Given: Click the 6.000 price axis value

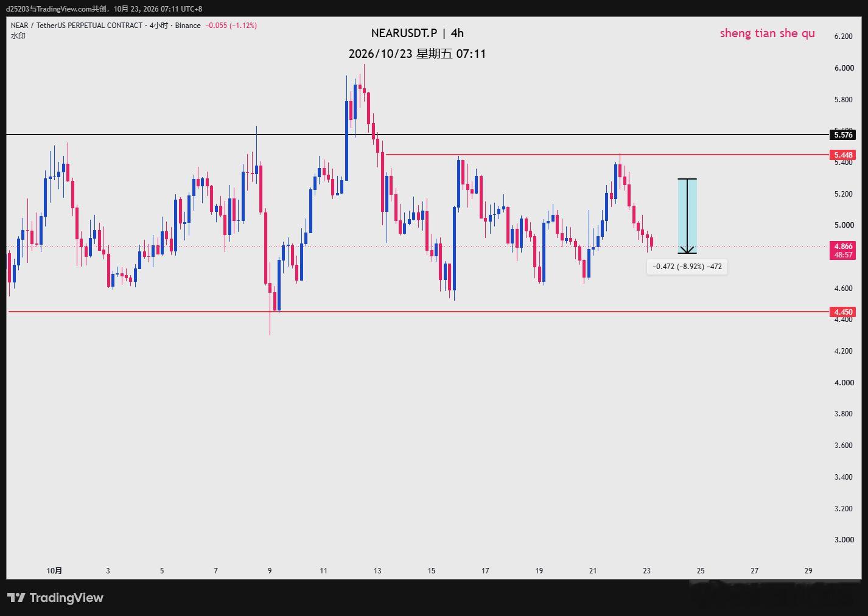Looking at the screenshot, I should tap(844, 68).
